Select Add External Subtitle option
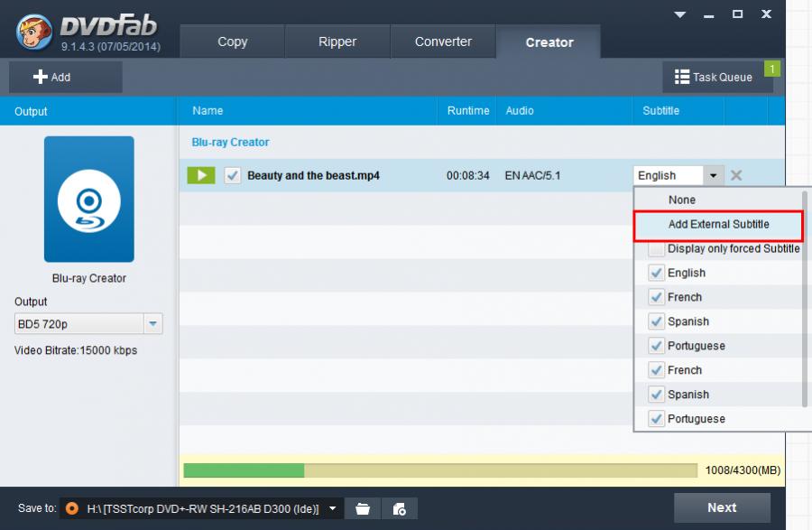The image size is (812, 530). (718, 224)
